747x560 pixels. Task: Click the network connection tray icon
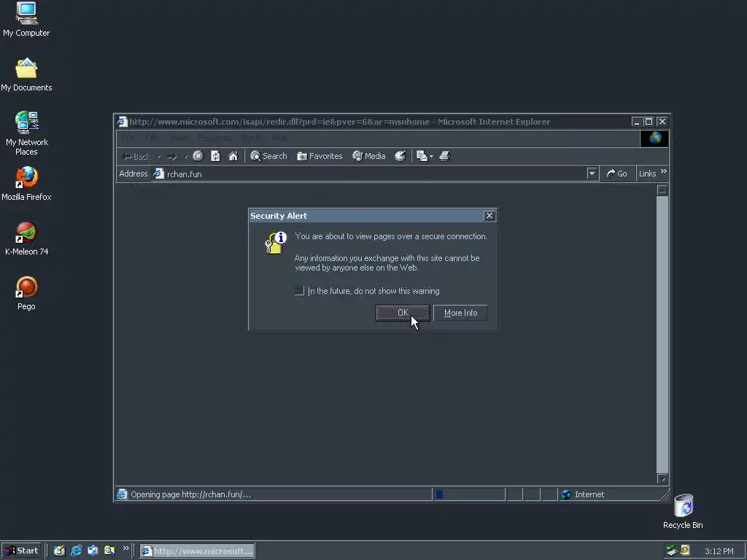(672, 551)
